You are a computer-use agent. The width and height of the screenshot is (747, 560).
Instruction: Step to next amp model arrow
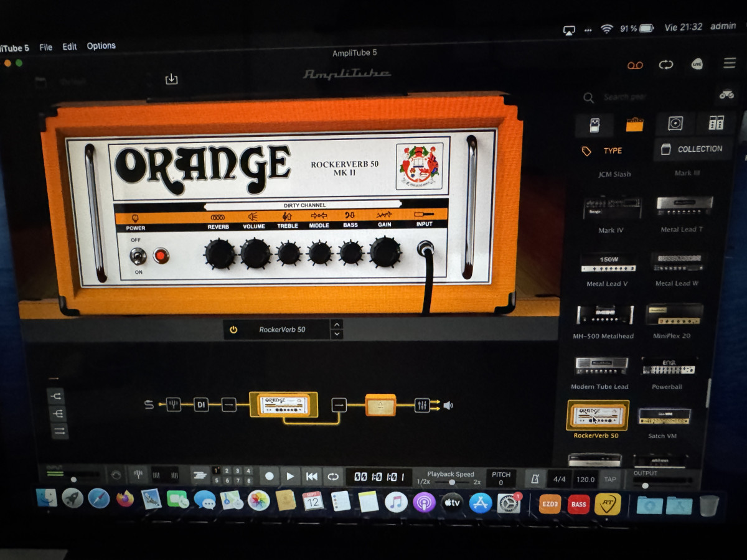(x=337, y=335)
